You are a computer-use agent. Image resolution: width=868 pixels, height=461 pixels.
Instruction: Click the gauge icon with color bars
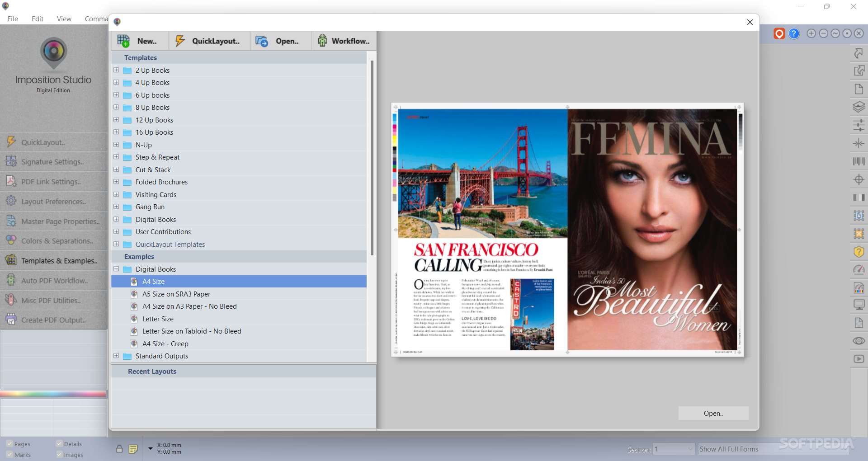(x=859, y=287)
